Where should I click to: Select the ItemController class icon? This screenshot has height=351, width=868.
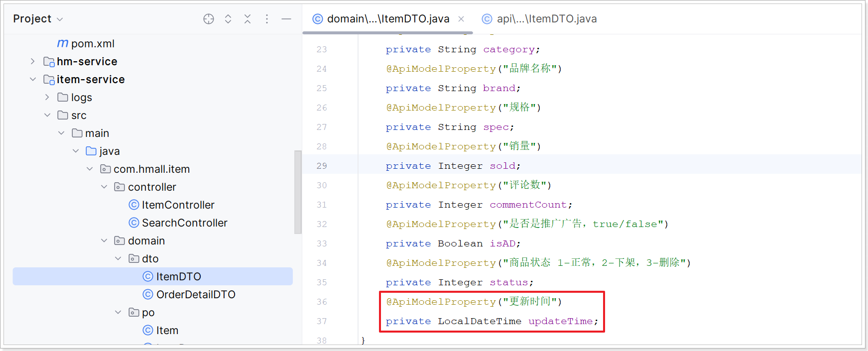134,205
